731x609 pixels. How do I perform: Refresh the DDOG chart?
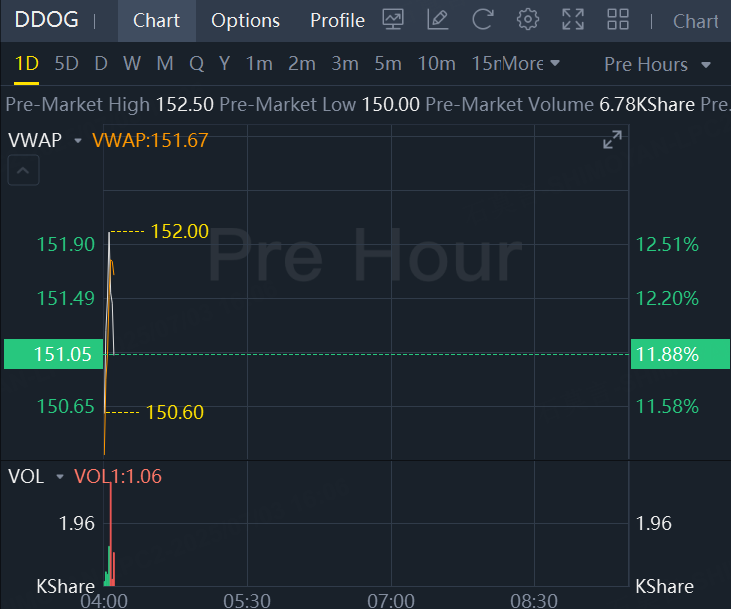(x=483, y=20)
